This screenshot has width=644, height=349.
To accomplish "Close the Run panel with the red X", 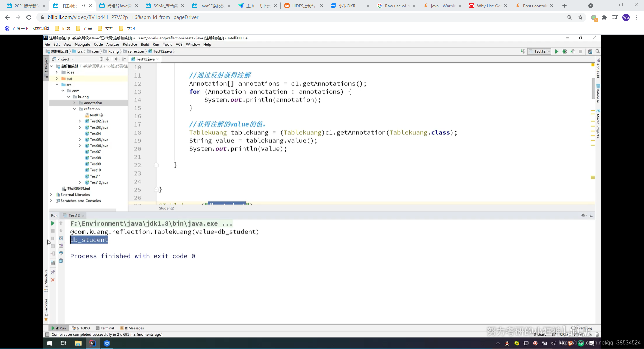I will pyautogui.click(x=53, y=280).
